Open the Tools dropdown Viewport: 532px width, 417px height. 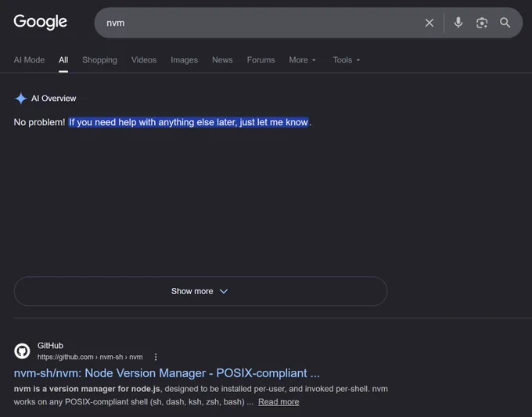click(x=346, y=60)
